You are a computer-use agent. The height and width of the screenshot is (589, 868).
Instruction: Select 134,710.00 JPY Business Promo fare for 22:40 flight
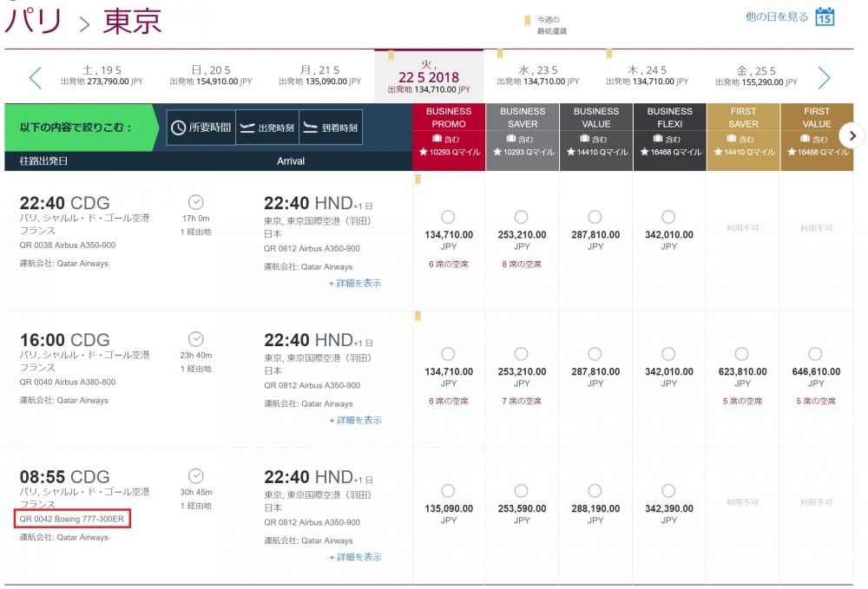pos(449,217)
